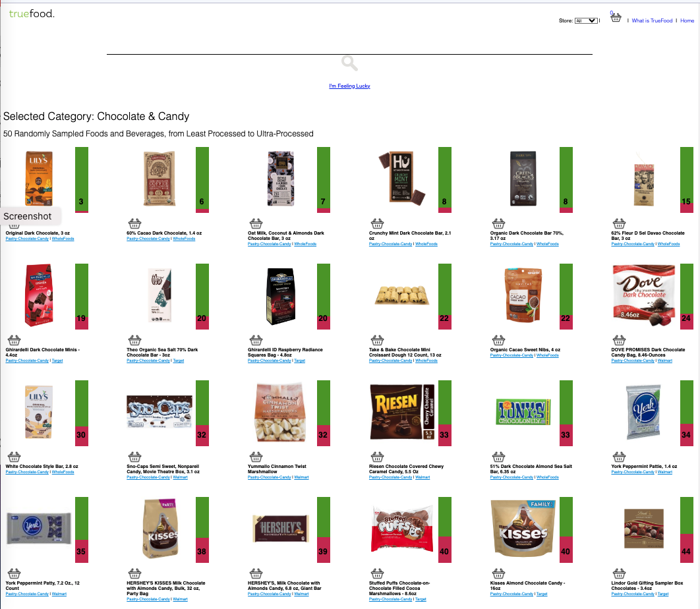Add York Peppermint Patty 12 Count to basket
Viewport: 700px width, 609px height.
pyautogui.click(x=14, y=573)
